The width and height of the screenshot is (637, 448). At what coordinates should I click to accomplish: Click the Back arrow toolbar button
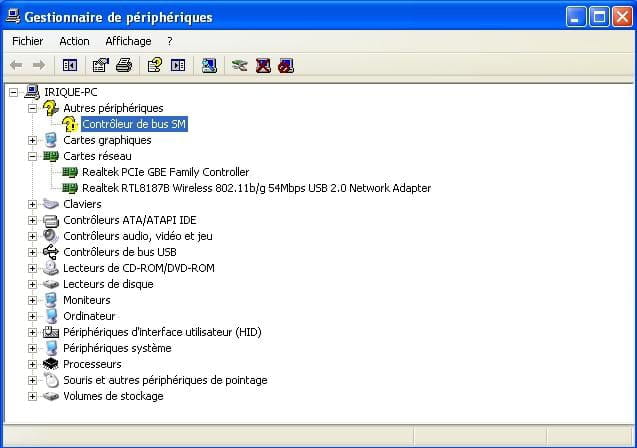coord(16,65)
